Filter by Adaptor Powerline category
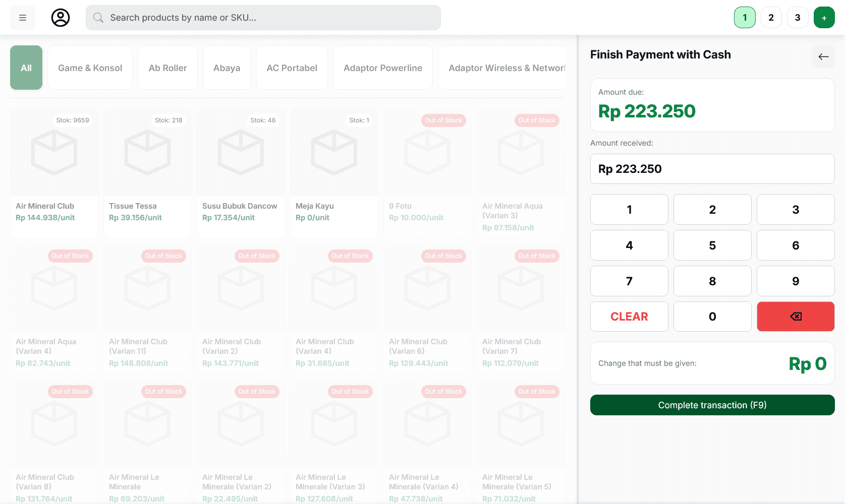This screenshot has height=504, width=845. click(x=382, y=68)
